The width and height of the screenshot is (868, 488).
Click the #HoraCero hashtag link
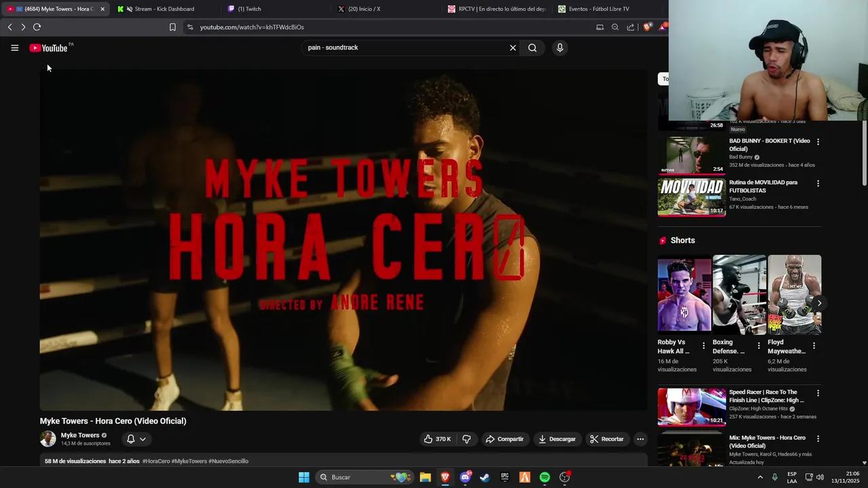pyautogui.click(x=156, y=462)
